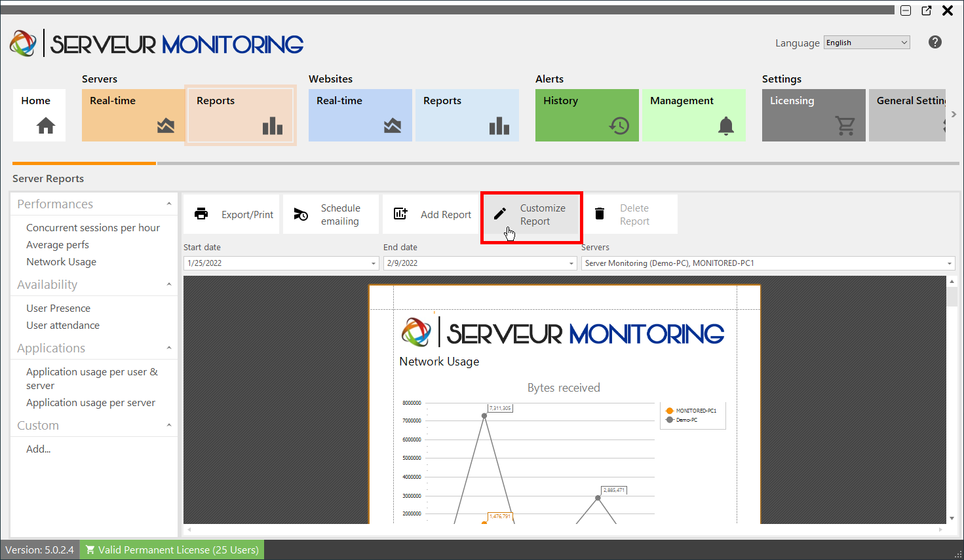
Task: Open Websites Real-time tile
Action: [x=360, y=115]
